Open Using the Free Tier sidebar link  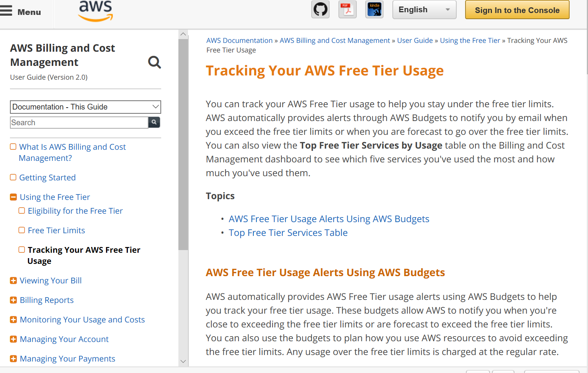[x=55, y=197]
